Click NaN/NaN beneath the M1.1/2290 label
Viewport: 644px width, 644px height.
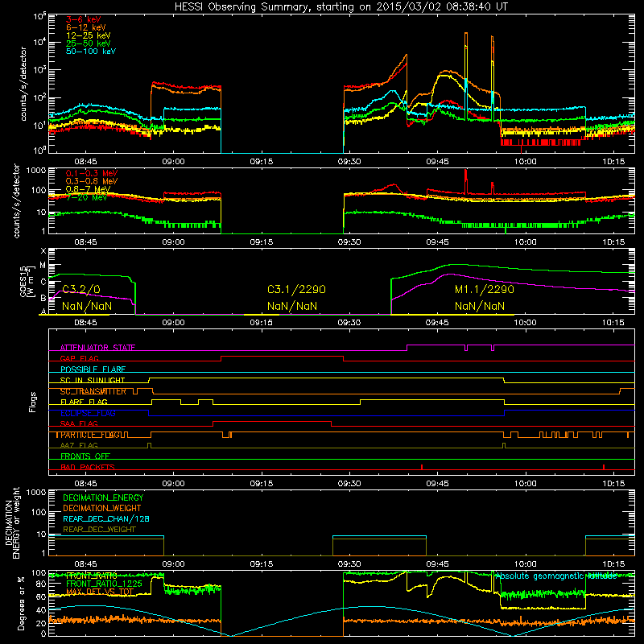(480, 306)
